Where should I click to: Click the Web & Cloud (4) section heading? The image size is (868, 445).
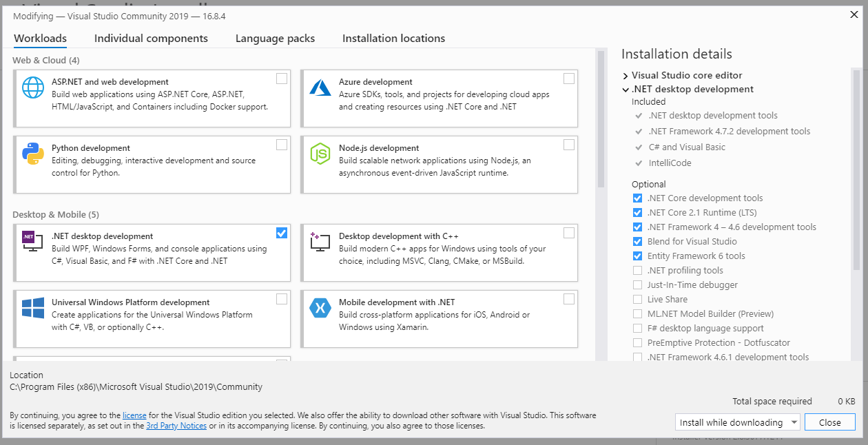tap(46, 61)
